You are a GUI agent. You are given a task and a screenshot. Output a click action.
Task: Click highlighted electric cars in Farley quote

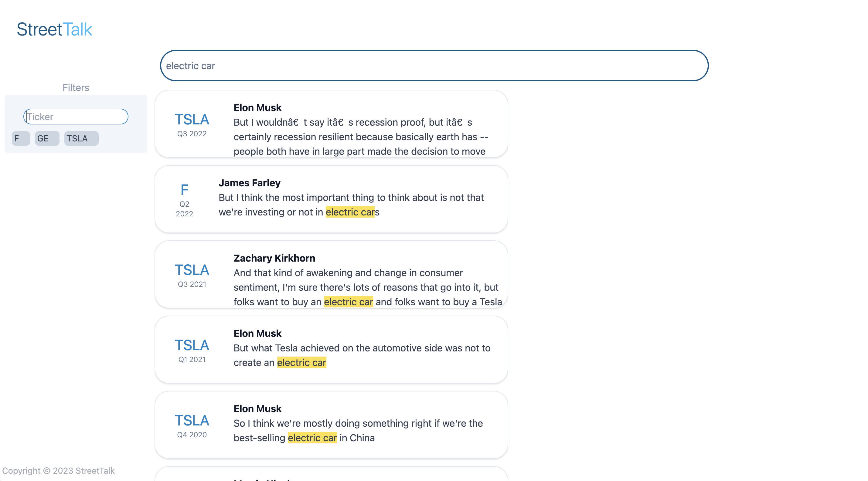pyautogui.click(x=350, y=212)
